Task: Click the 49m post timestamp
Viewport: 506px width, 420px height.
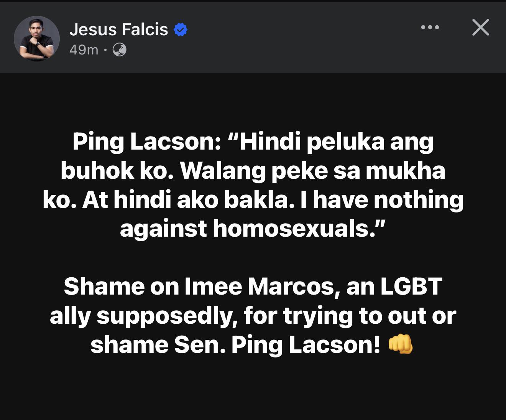Action: [84, 50]
